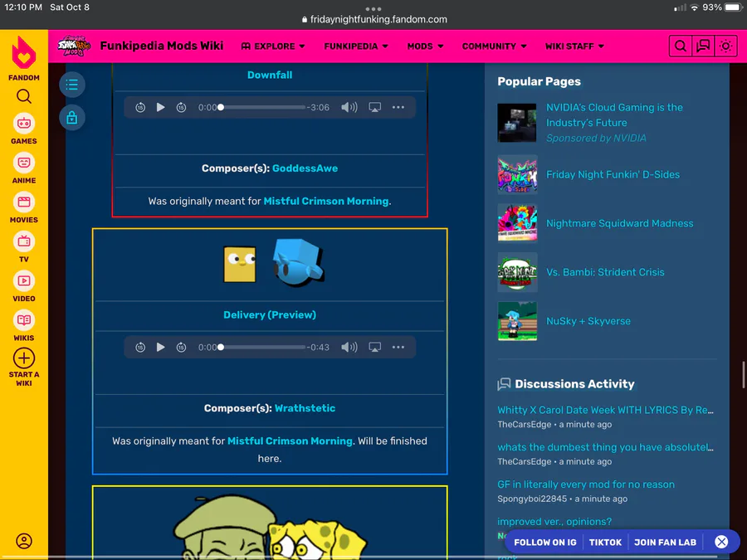Viewport: 747px width, 560px height.
Task: Rewind 15 seconds on Delivery player
Action: click(x=140, y=347)
